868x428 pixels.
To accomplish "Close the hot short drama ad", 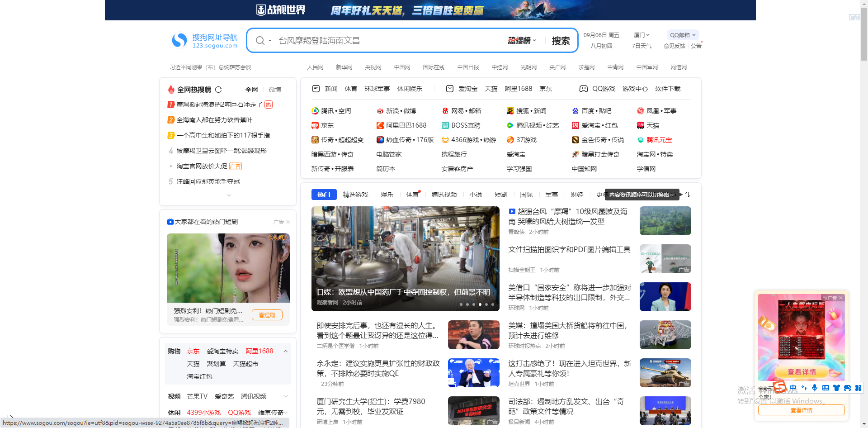I will tap(288, 222).
